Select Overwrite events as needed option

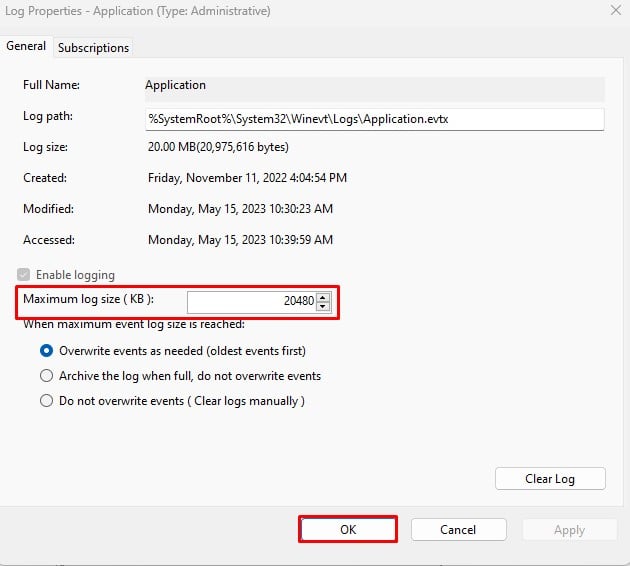(x=46, y=351)
